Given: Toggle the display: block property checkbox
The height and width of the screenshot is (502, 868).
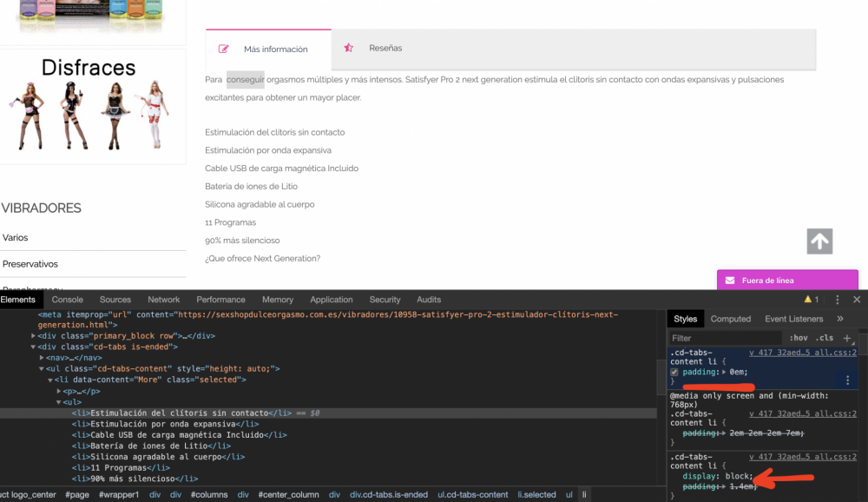Looking at the screenshot, I should click(675, 476).
